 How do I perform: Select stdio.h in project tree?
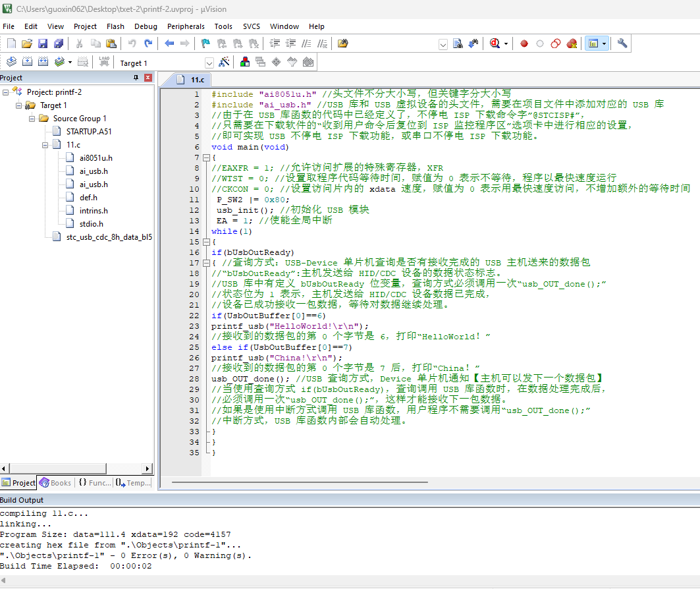coord(91,224)
